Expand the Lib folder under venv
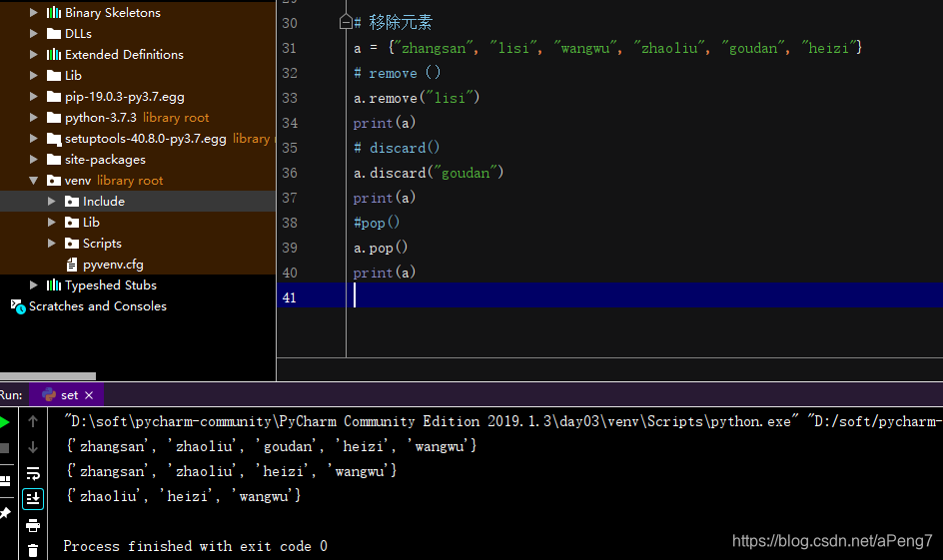Screen dimensions: 943x560 tap(52, 223)
